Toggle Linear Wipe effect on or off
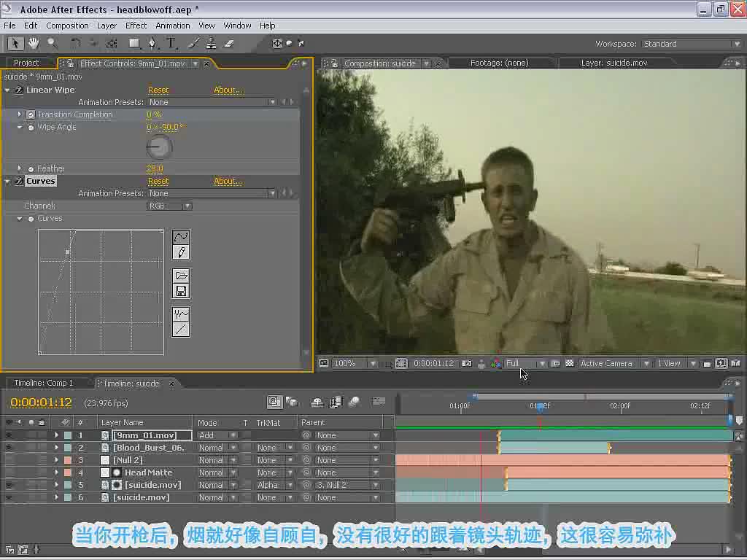The image size is (747, 560). click(18, 90)
